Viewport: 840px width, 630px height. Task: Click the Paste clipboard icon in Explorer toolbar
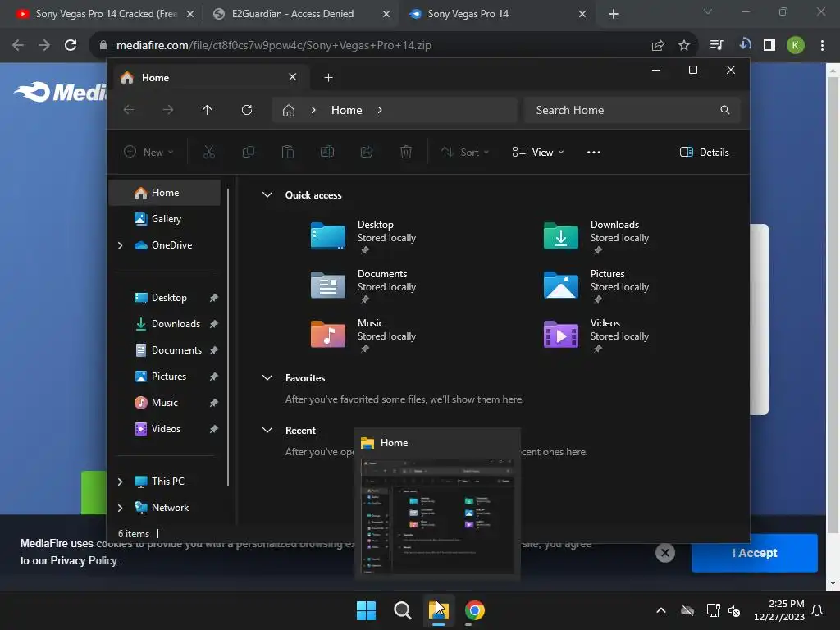click(x=288, y=152)
